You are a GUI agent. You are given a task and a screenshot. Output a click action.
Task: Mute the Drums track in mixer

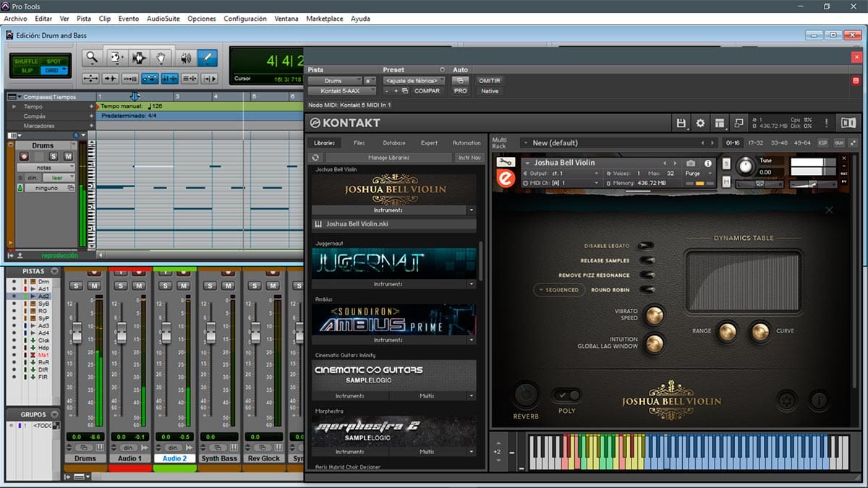[x=93, y=286]
